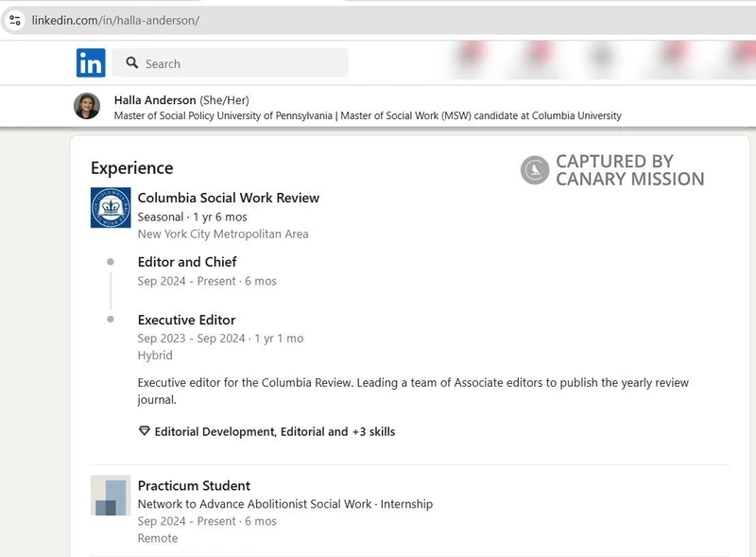Click the Sep 2023 - Sep 2024 date range
Screen dimensions: 756x557
point(192,339)
